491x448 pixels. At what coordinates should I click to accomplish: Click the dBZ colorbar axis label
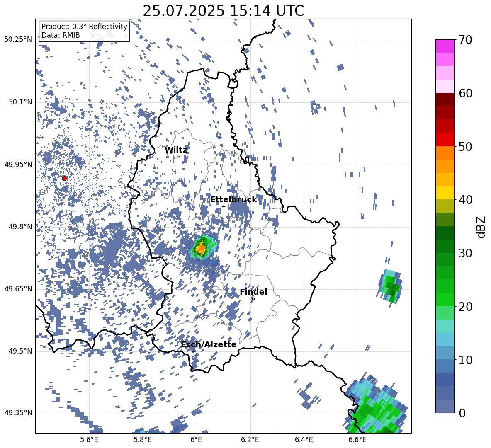(481, 227)
